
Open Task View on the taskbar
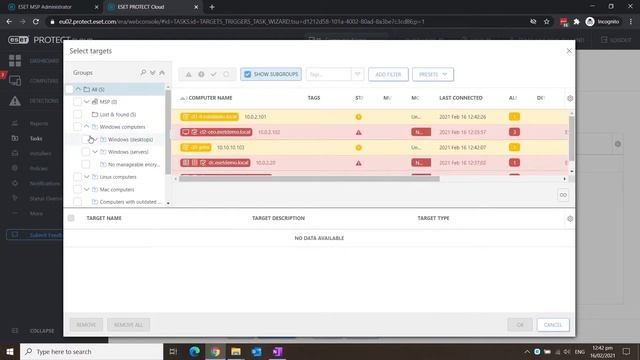click(x=173, y=351)
